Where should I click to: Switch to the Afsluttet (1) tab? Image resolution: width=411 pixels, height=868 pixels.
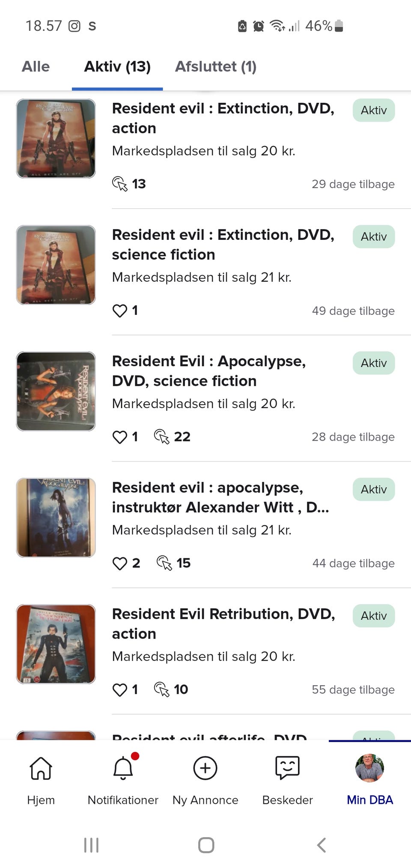(216, 67)
